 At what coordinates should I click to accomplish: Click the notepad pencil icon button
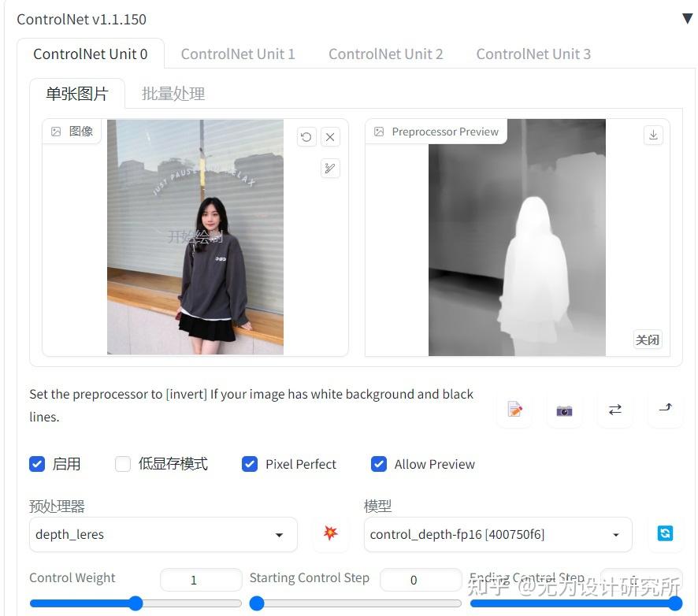[514, 409]
